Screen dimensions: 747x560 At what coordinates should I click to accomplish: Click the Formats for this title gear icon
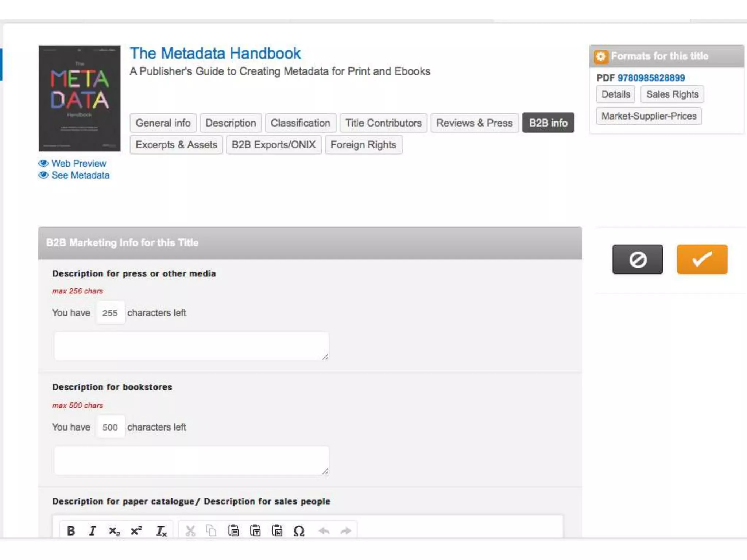[x=601, y=57]
